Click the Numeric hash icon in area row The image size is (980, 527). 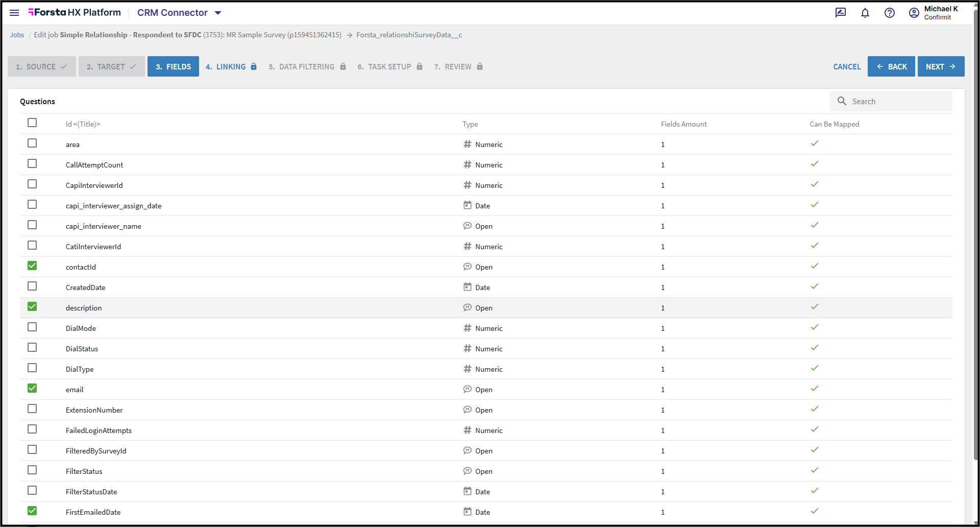tap(467, 144)
